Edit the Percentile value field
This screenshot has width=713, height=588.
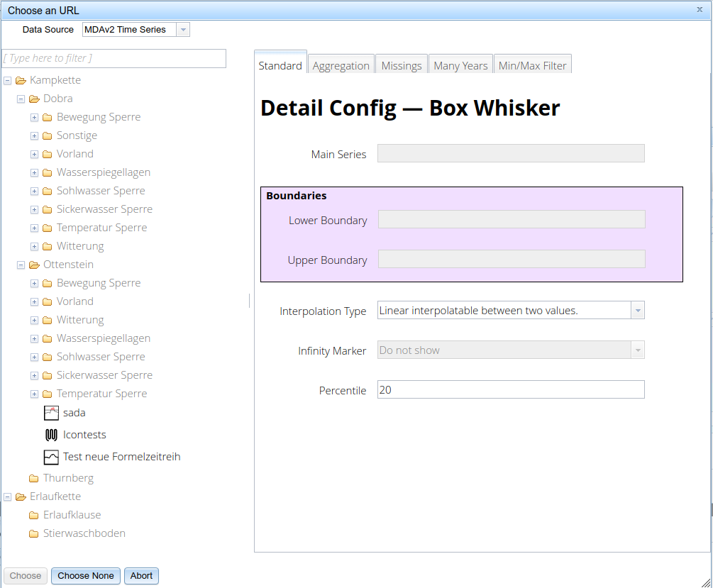(x=511, y=389)
